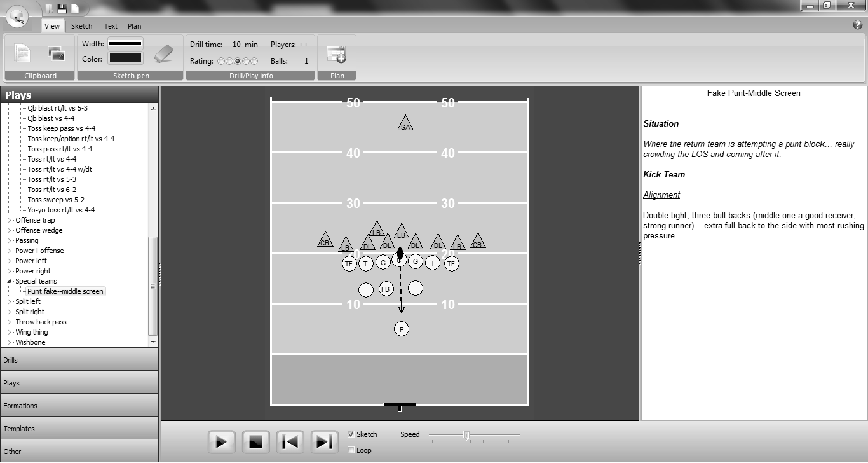
Task: Set rating to five with last radio
Action: (254, 61)
